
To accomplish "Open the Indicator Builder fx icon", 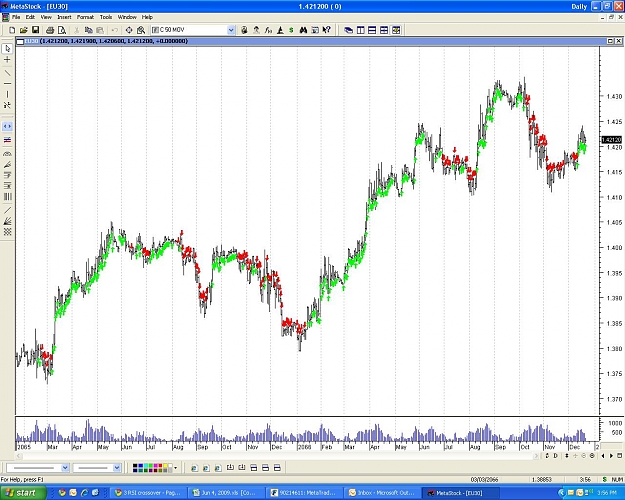I will tap(268, 30).
